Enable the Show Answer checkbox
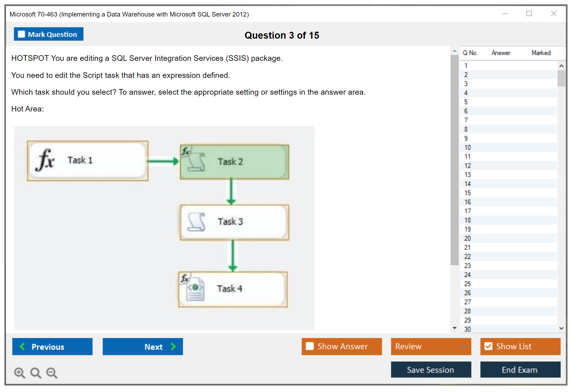The height and width of the screenshot is (392, 574). click(x=310, y=346)
